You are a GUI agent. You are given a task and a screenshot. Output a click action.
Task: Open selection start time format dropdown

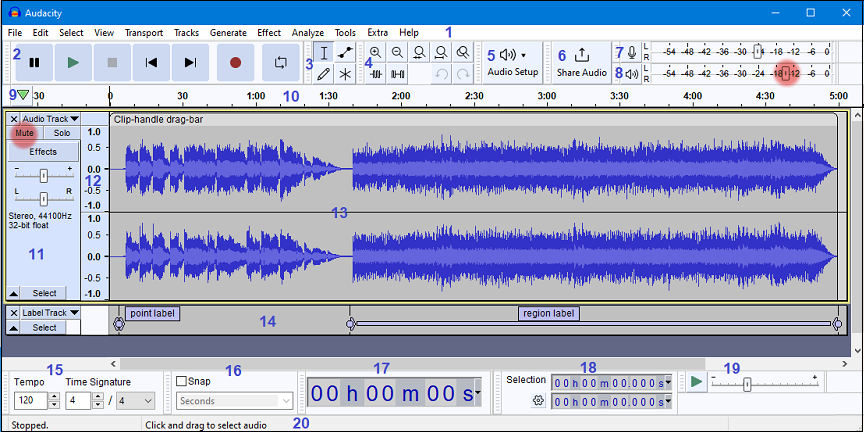pyautogui.click(x=668, y=382)
